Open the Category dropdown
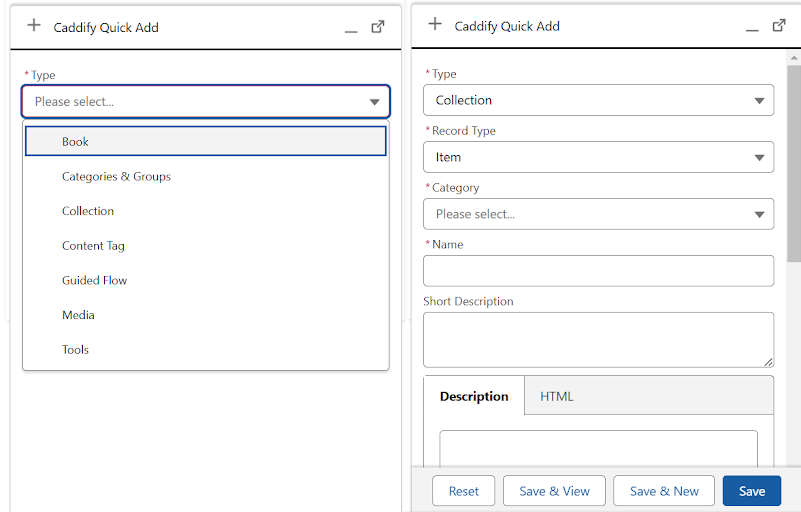Viewport: 801px width, 512px height. coord(598,214)
